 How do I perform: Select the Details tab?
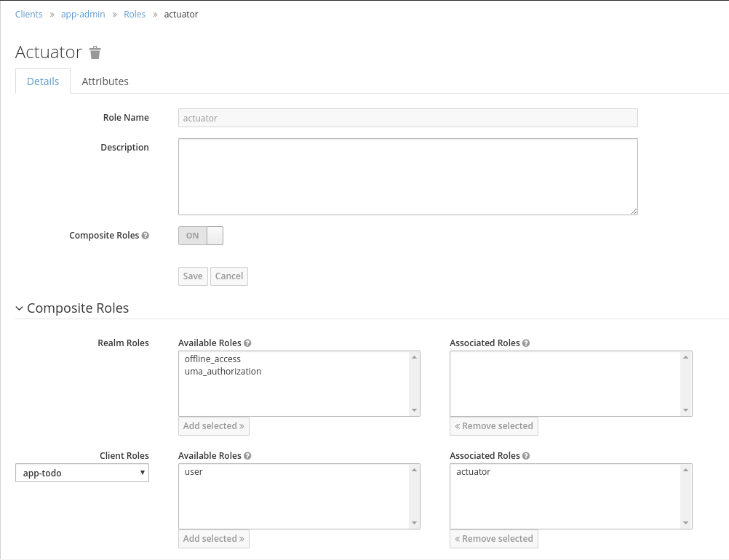[43, 81]
